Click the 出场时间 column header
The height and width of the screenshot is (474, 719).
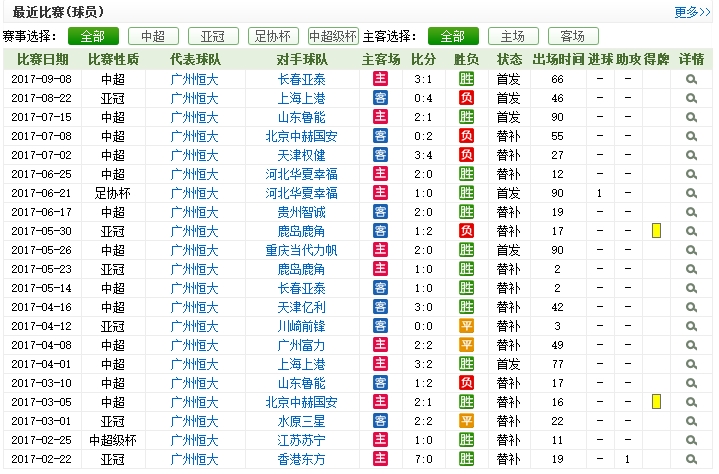(x=558, y=59)
